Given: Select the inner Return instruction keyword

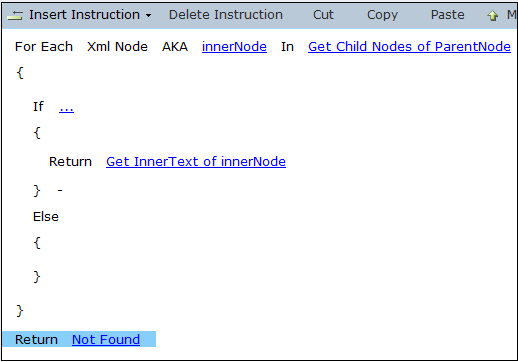Looking at the screenshot, I should 70,162.
